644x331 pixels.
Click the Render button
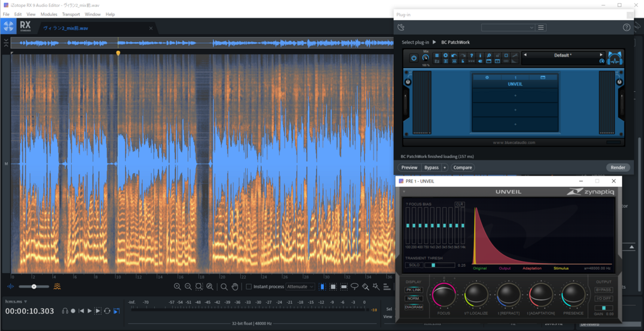point(618,167)
